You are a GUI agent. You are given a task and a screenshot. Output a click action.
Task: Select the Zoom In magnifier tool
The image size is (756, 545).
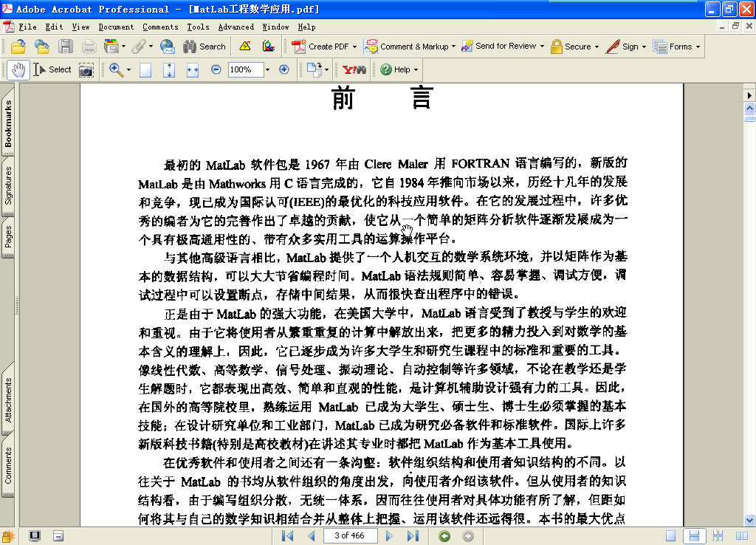(116, 70)
